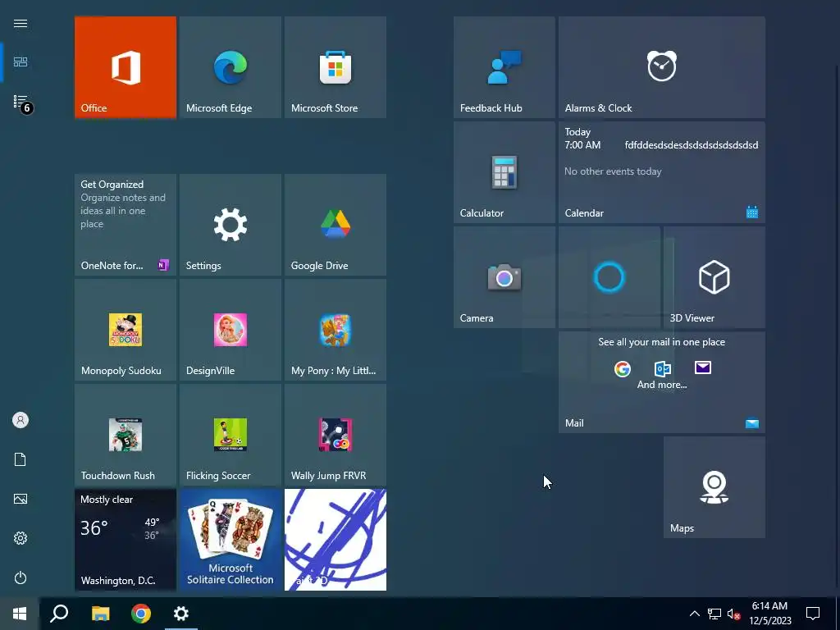Launch Microsoft Solitaire Collection tile
Screen dimensions: 840x630
(x=231, y=540)
